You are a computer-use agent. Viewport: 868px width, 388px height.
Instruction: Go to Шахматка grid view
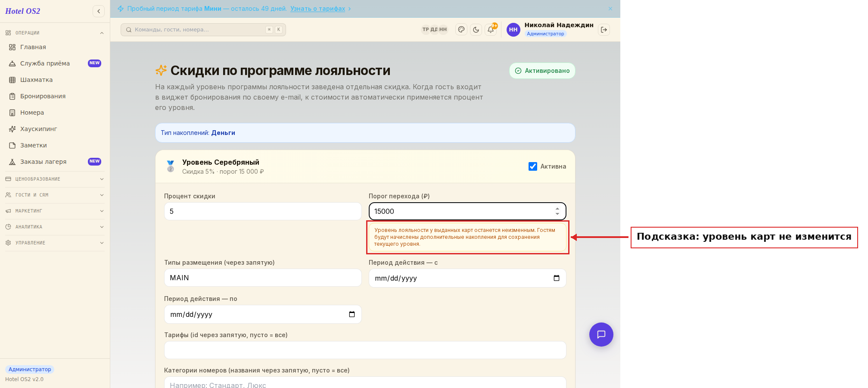click(x=55, y=80)
